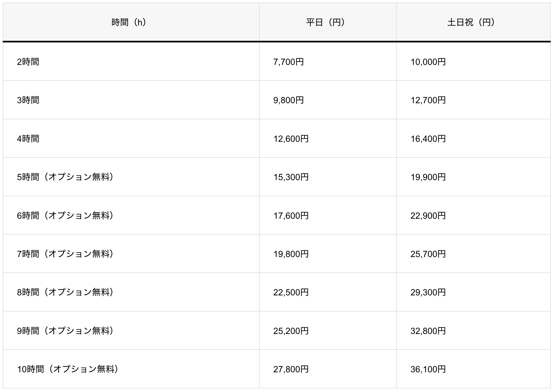Click the 7,700円 weekday price
The image size is (554, 392).
click(x=289, y=62)
